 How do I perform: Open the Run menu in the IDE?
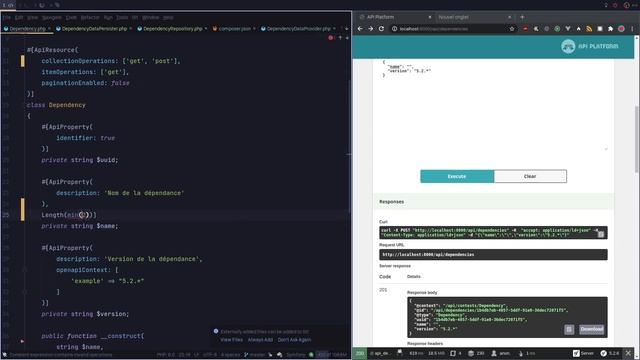(108, 18)
